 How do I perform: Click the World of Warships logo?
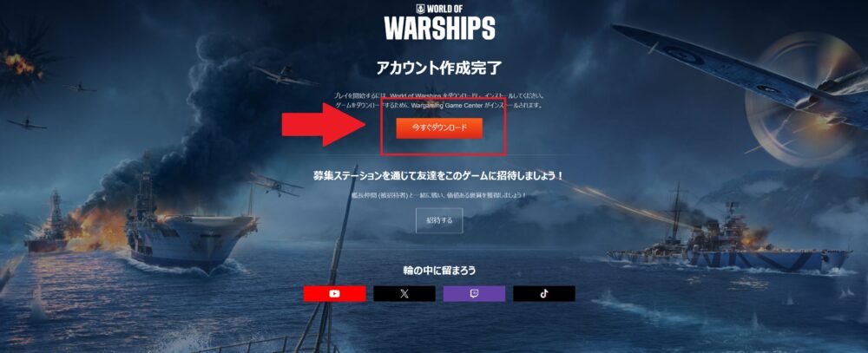pyautogui.click(x=439, y=23)
